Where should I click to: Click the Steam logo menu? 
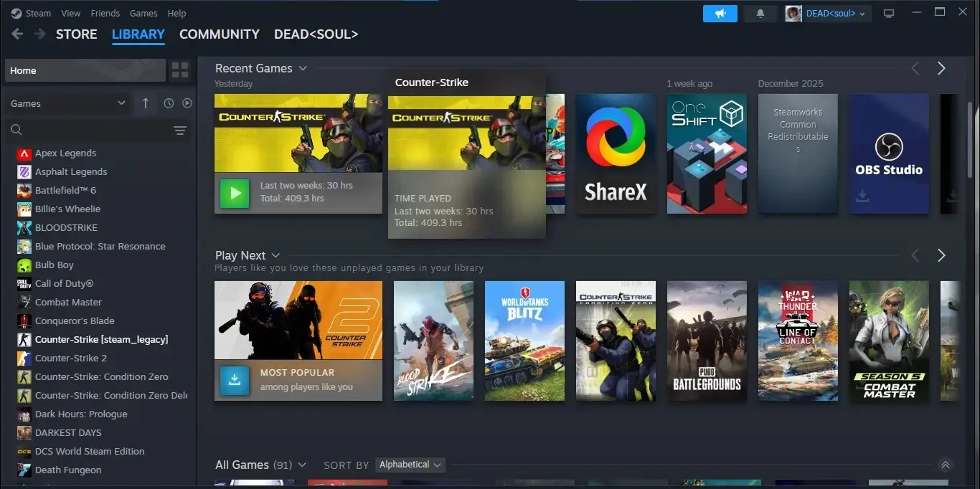(31, 13)
